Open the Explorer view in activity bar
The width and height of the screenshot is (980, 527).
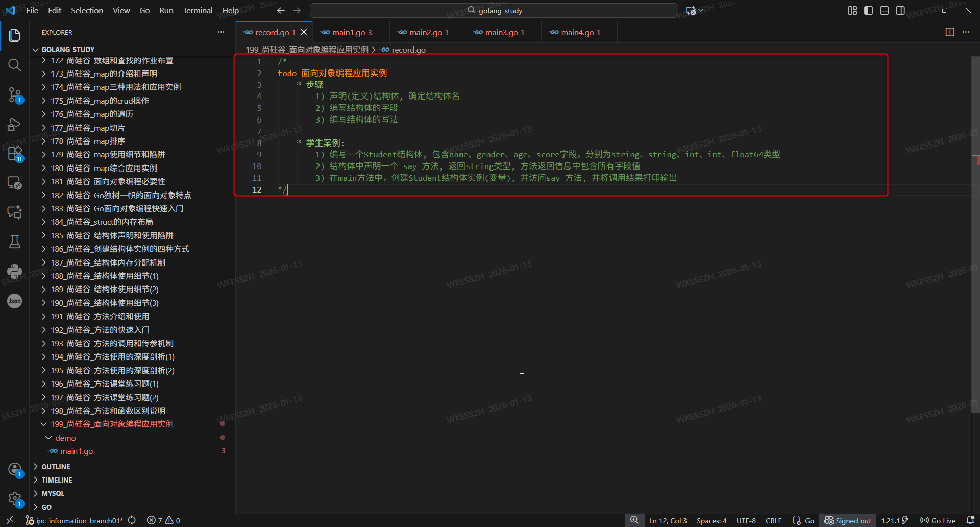coord(15,35)
